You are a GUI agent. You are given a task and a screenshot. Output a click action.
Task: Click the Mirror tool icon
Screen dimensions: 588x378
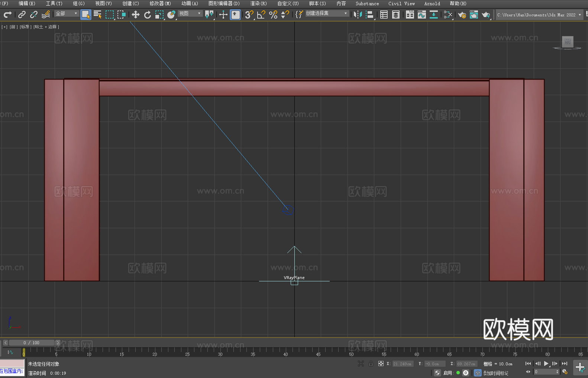358,14
